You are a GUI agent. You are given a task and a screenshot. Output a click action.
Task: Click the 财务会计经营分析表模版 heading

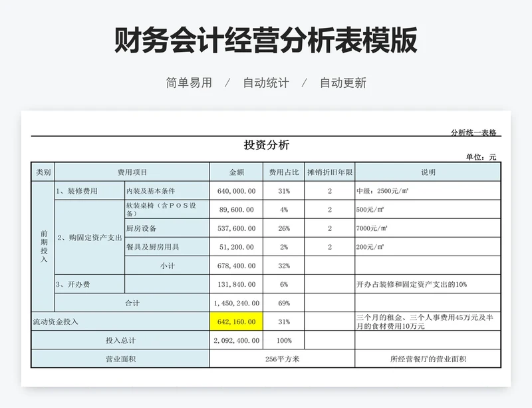tap(265, 40)
